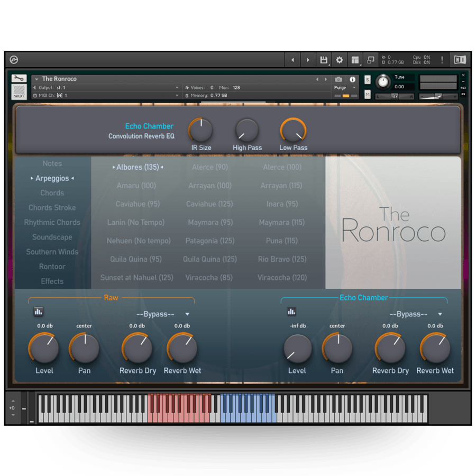Open the Raw reverb Bypass dropdown
Viewport: 476px width, 476px height.
click(x=162, y=314)
